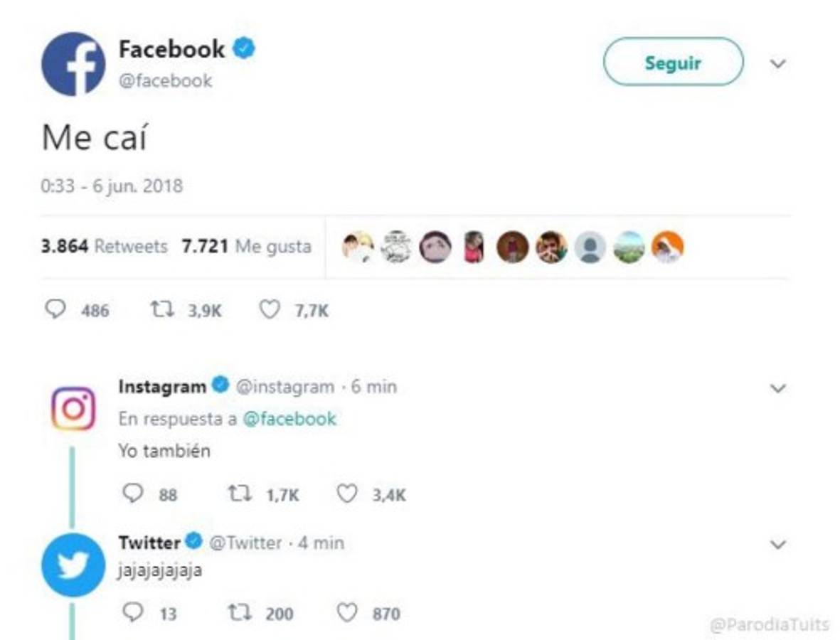This screenshot has height=640, width=840.
Task: Retweet Facebook's "Me caí" tweet
Action: point(159,310)
